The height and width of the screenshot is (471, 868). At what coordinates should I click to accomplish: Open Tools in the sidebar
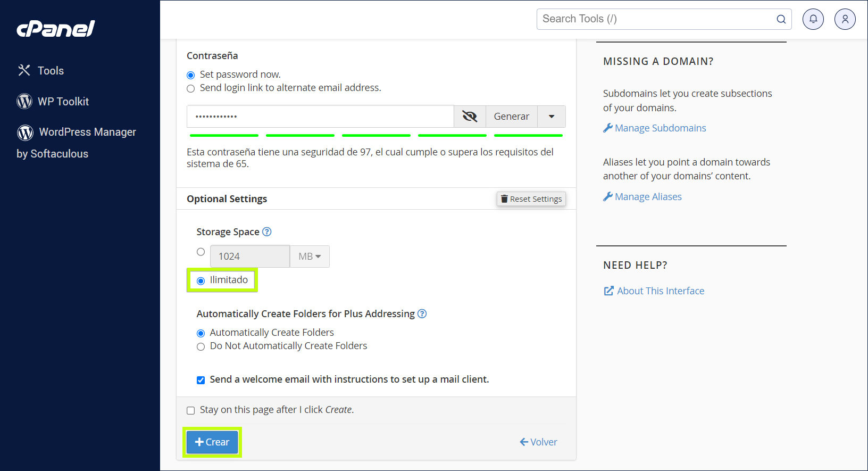coord(50,71)
